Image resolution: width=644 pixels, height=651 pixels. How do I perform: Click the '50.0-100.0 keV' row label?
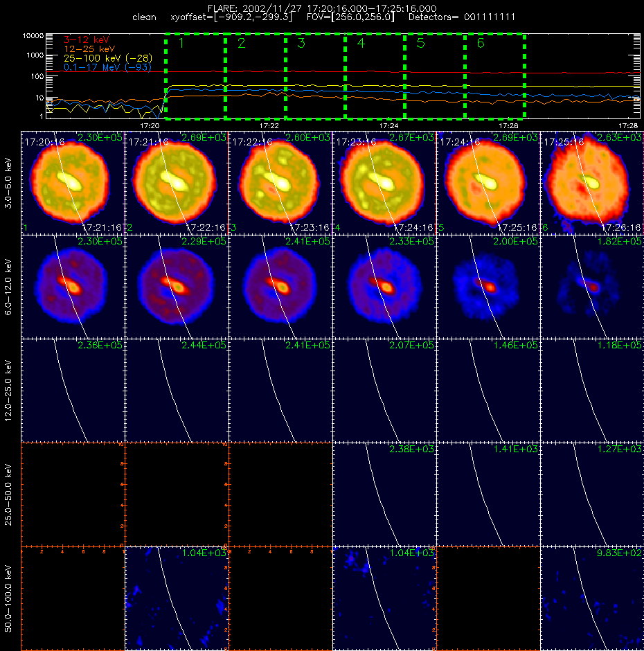[8, 598]
